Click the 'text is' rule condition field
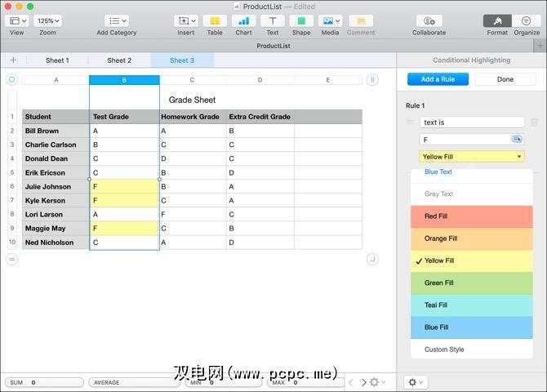 (x=472, y=122)
